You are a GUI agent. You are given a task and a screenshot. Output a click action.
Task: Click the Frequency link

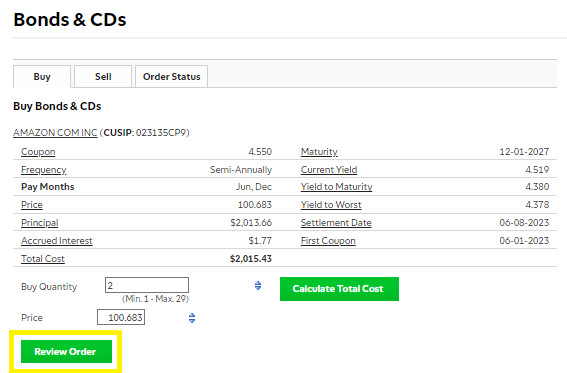click(x=43, y=170)
